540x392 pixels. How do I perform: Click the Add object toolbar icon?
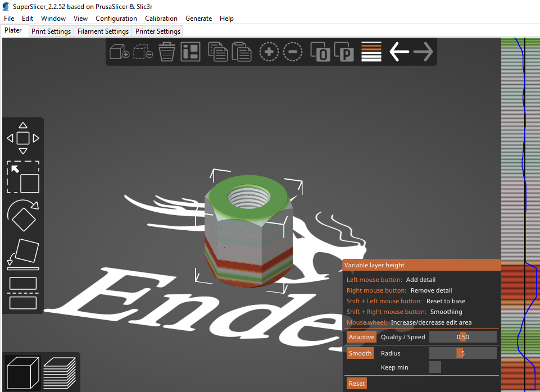[119, 52]
